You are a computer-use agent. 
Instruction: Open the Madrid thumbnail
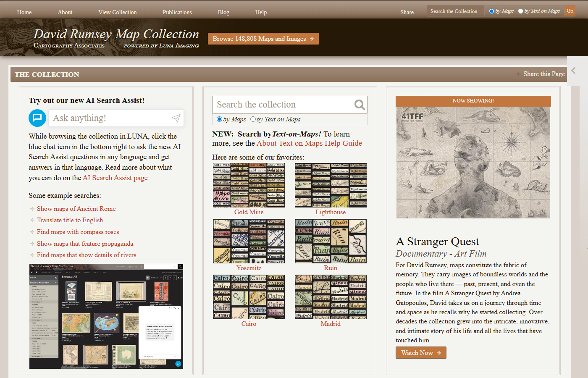331,297
